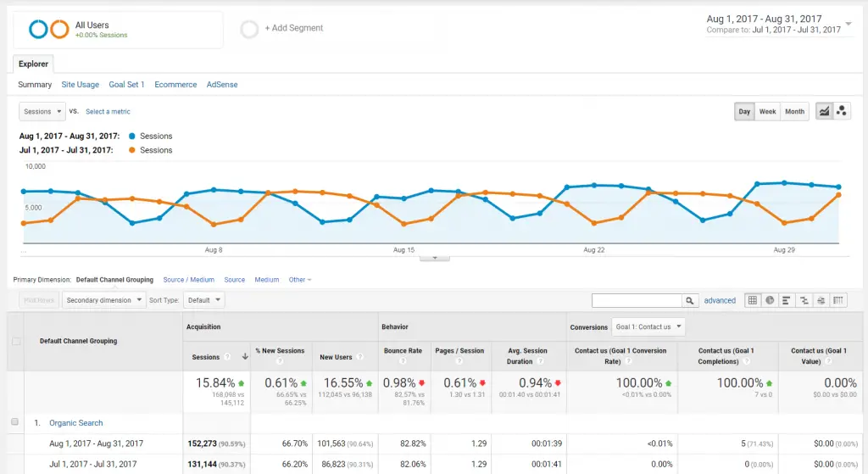Open help icon next to New Users
The height and width of the screenshot is (474, 868).
(x=359, y=357)
